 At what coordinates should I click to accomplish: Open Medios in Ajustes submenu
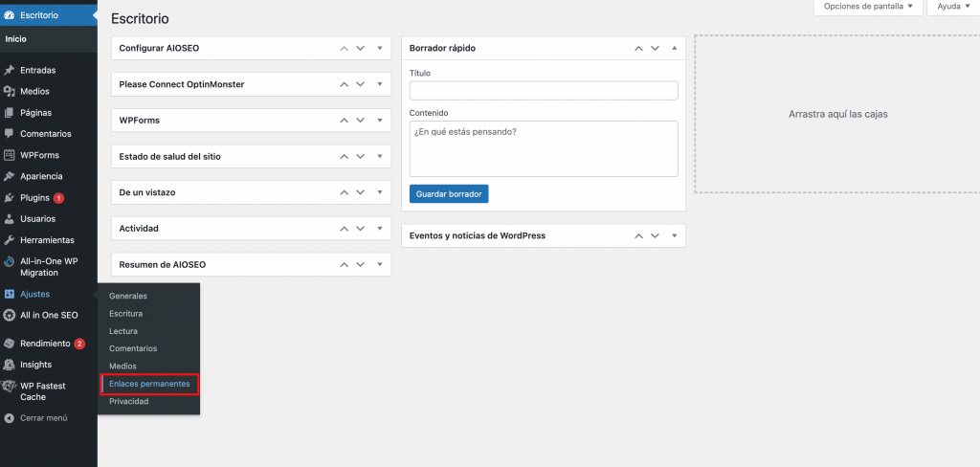click(122, 366)
